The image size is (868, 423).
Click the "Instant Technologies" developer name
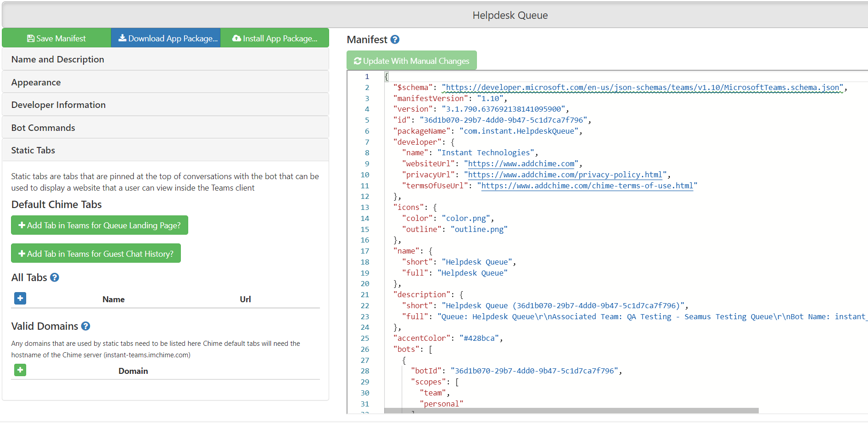(486, 152)
